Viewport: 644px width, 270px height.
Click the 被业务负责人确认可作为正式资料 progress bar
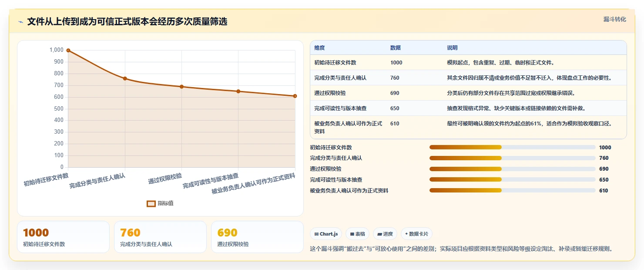[512, 190]
